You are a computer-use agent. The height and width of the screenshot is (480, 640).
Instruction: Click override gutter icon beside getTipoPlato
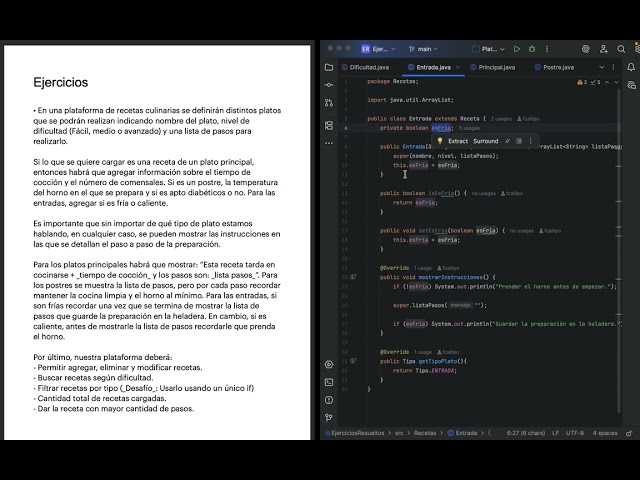tap(353, 361)
